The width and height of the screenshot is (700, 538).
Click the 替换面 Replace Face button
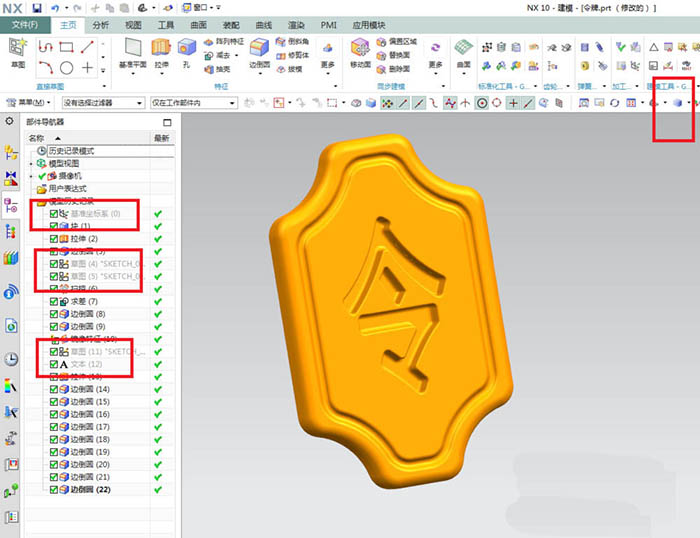click(x=393, y=55)
